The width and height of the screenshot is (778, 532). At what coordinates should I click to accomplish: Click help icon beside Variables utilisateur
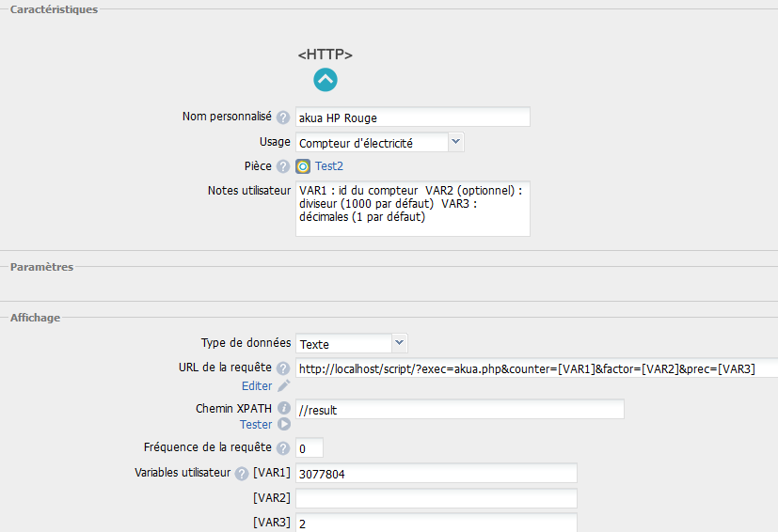[242, 474]
